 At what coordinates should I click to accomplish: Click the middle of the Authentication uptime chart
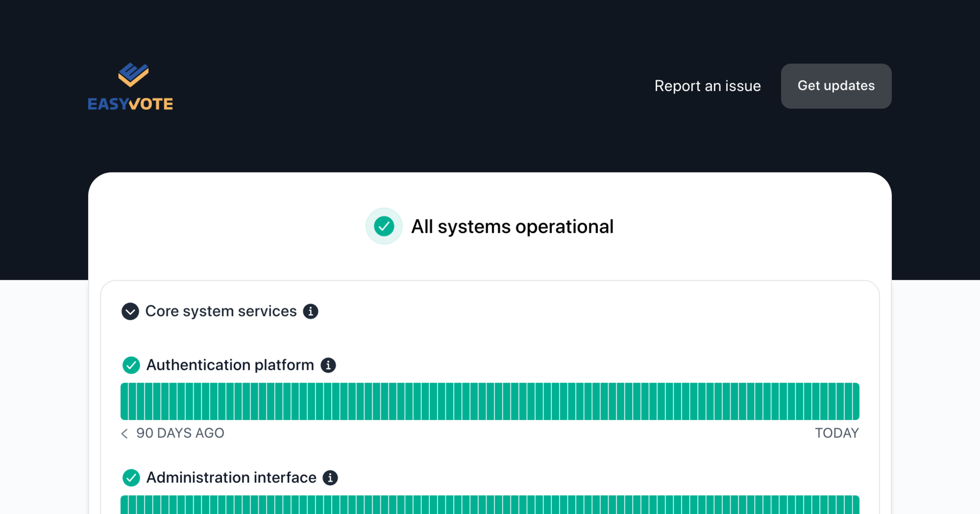click(x=490, y=401)
